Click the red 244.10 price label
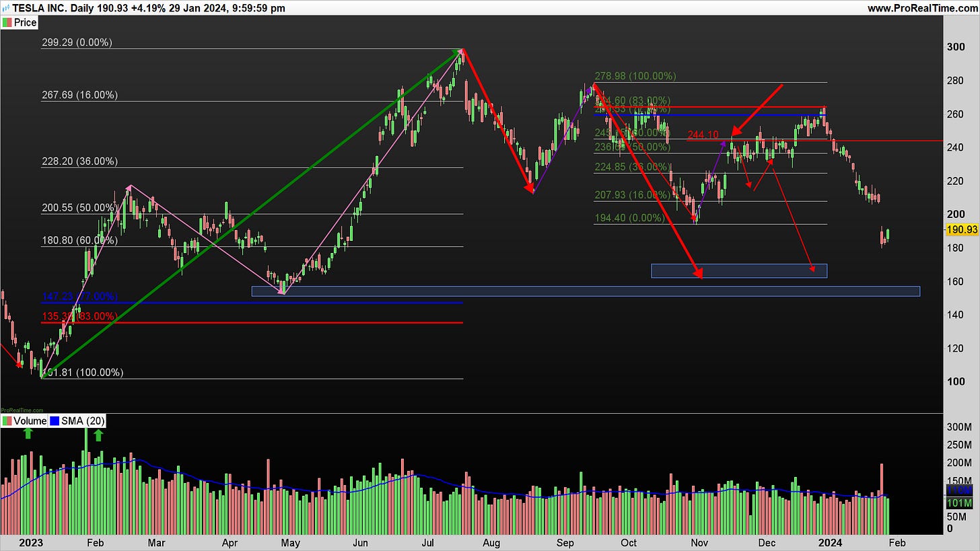 point(703,135)
